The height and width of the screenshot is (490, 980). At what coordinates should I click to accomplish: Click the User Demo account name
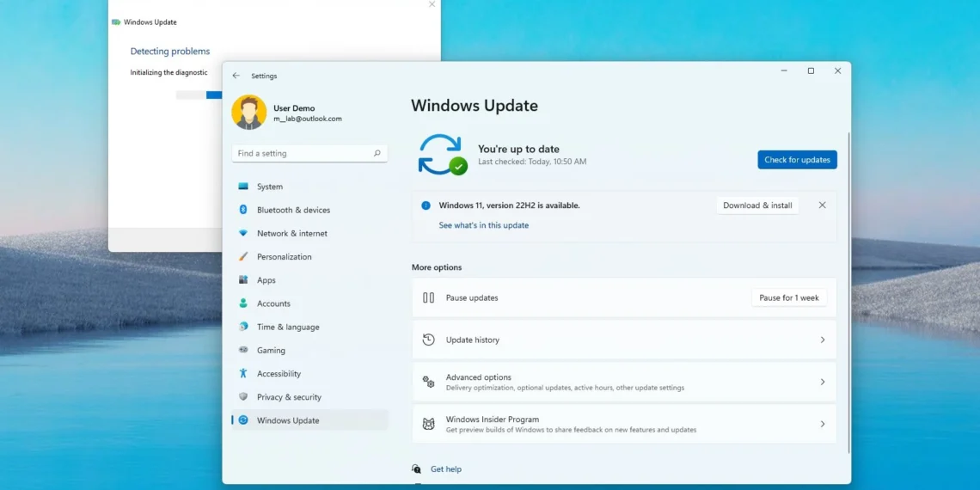[x=294, y=108]
